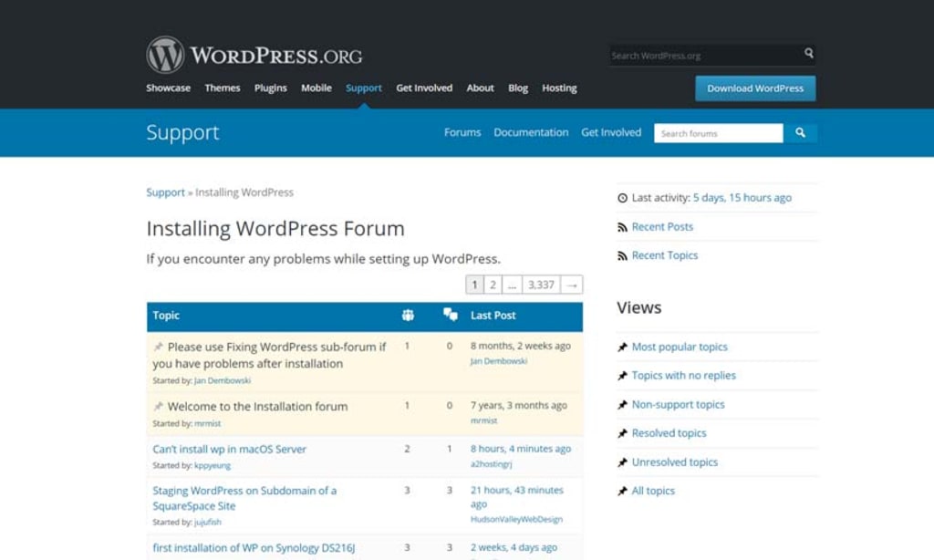The width and height of the screenshot is (934, 560).
Task: Click Jan Dembowski under Started by
Action: tap(223, 380)
